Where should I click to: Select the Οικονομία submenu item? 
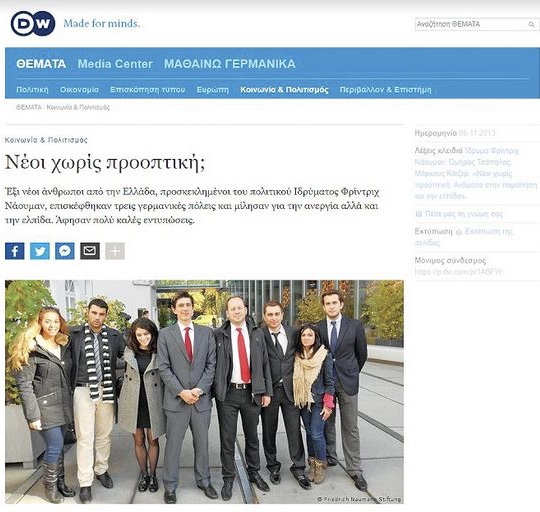(79, 90)
